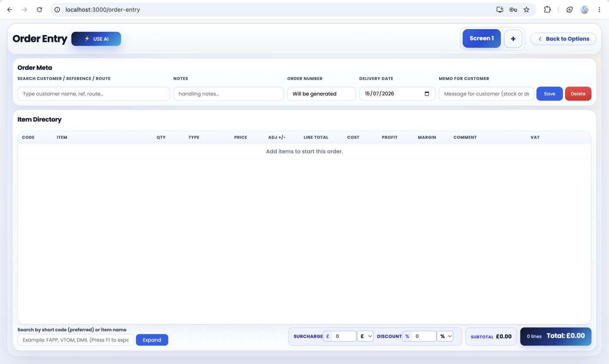Save the order
This screenshot has width=609, height=364.
tap(549, 94)
